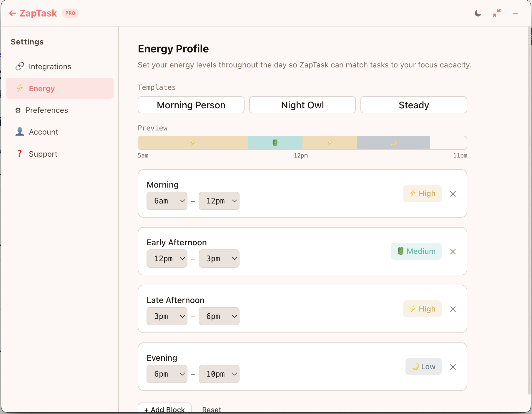
Task: Remove the Morning block
Action: point(453,194)
